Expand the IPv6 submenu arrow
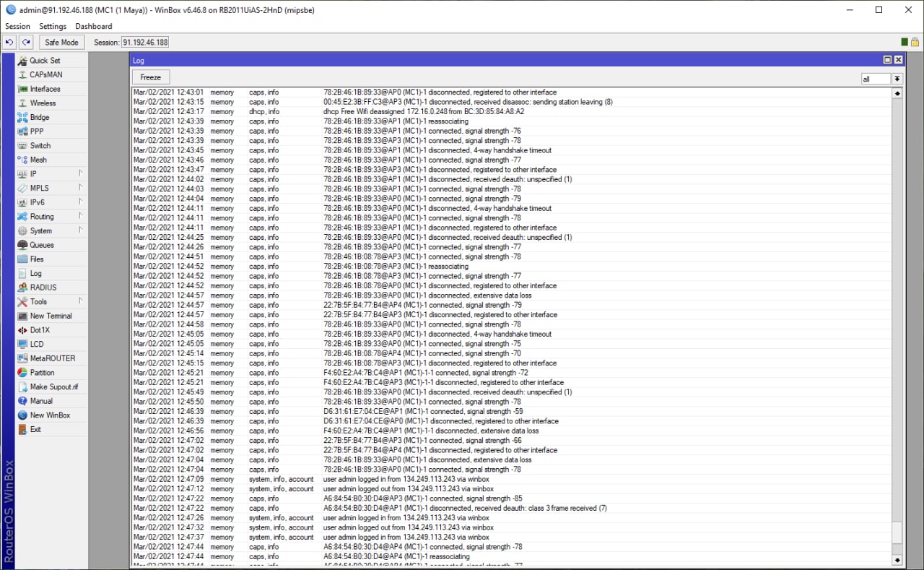924x570 pixels. pos(81,202)
